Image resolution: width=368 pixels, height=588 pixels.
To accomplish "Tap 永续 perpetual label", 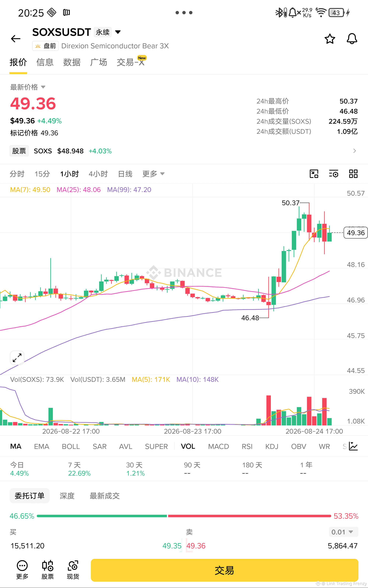I will click(102, 32).
